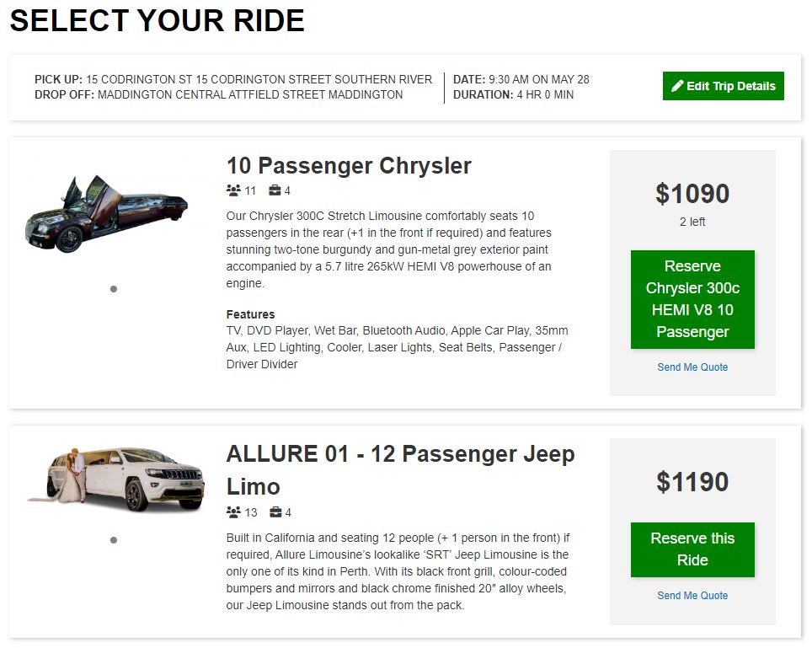The width and height of the screenshot is (812, 648).
Task: Click Send Me Quote under the $1090 price
Action: pyautogui.click(x=692, y=367)
